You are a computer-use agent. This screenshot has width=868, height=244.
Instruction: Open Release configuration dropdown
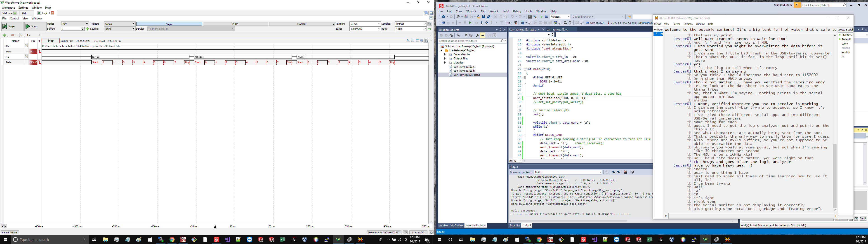click(x=560, y=17)
